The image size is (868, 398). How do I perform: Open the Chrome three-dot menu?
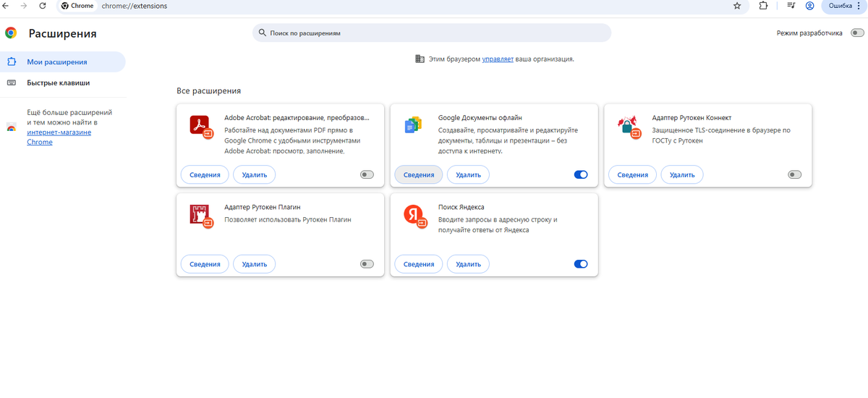point(859,6)
